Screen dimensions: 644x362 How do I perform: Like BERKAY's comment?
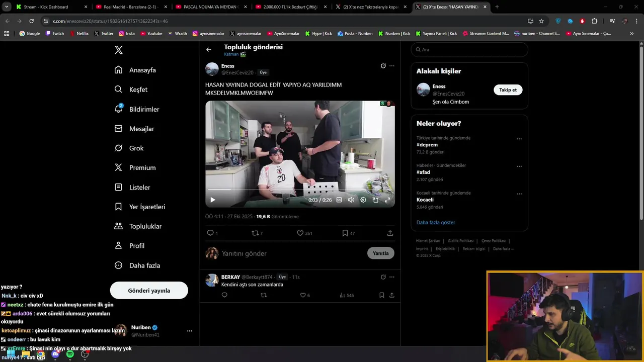click(302, 295)
